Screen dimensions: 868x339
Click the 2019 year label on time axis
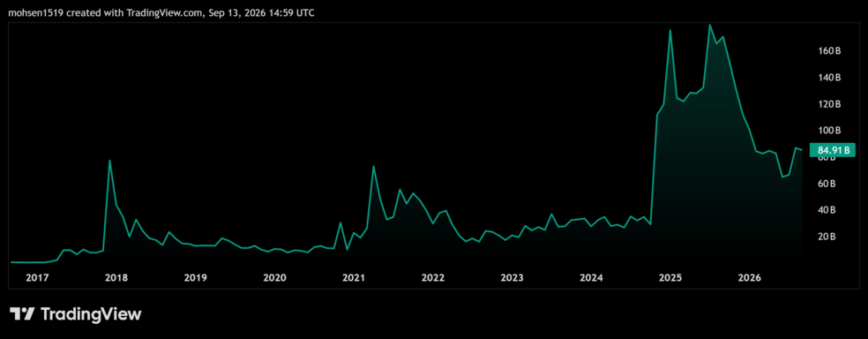coord(196,277)
